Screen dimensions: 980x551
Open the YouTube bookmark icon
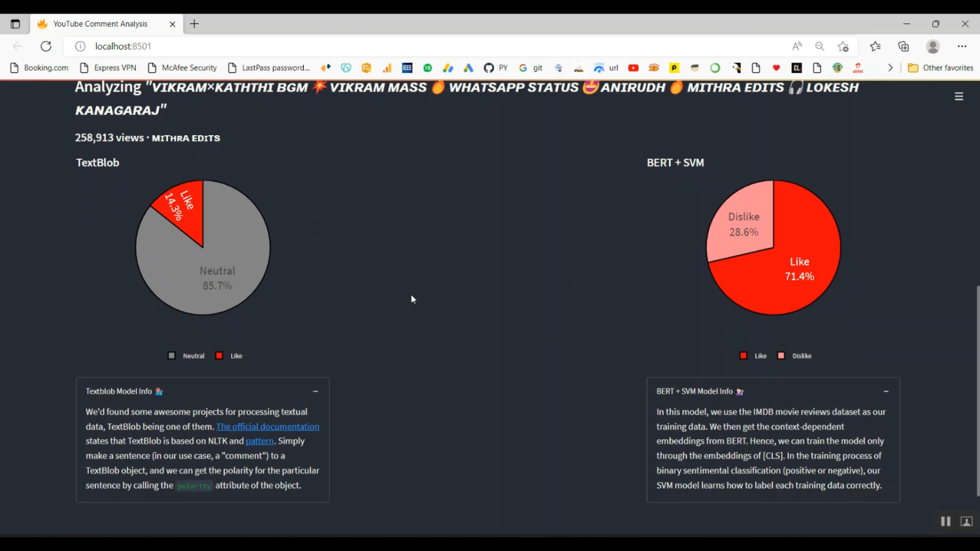(633, 68)
